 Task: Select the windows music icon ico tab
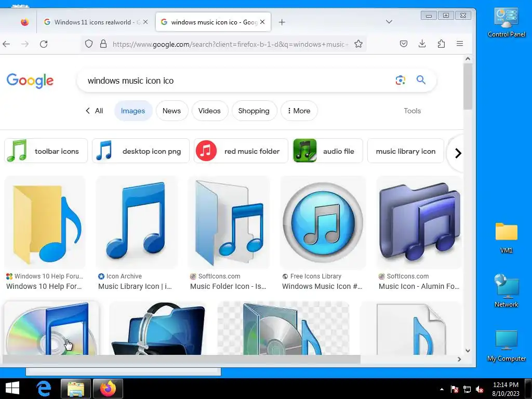(x=213, y=22)
